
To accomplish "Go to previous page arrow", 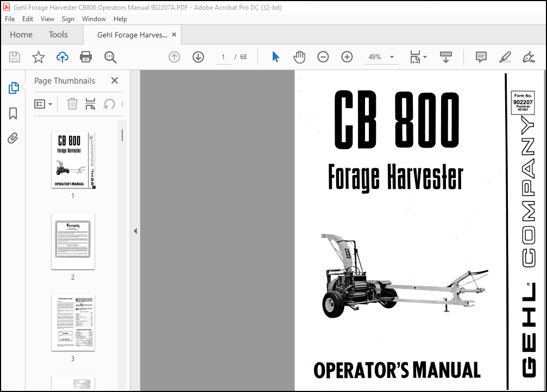I will (174, 57).
